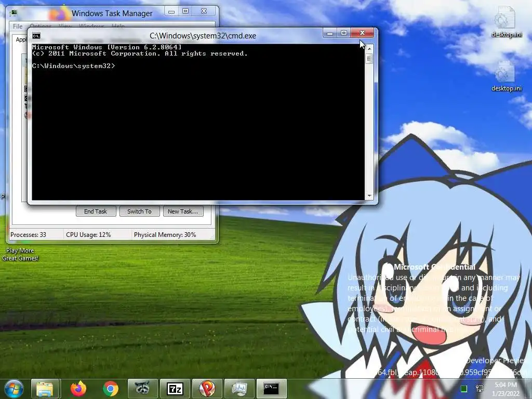
Task: Switch to Task Manager taskbar button
Action: tap(240, 389)
